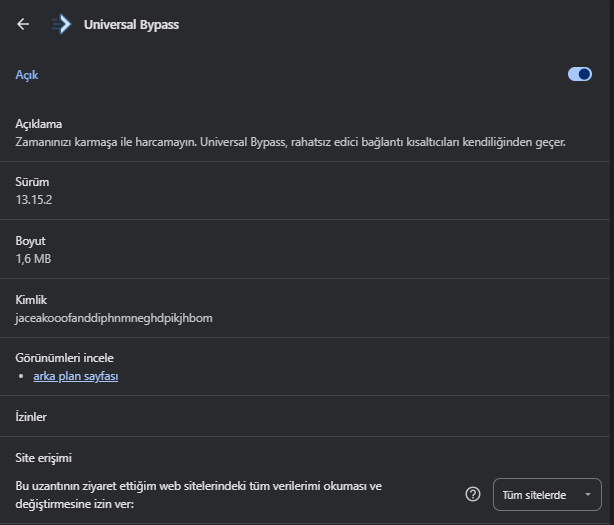The image size is (614, 525).
Task: Click the "Universal Bypass" page title
Action: [x=131, y=24]
